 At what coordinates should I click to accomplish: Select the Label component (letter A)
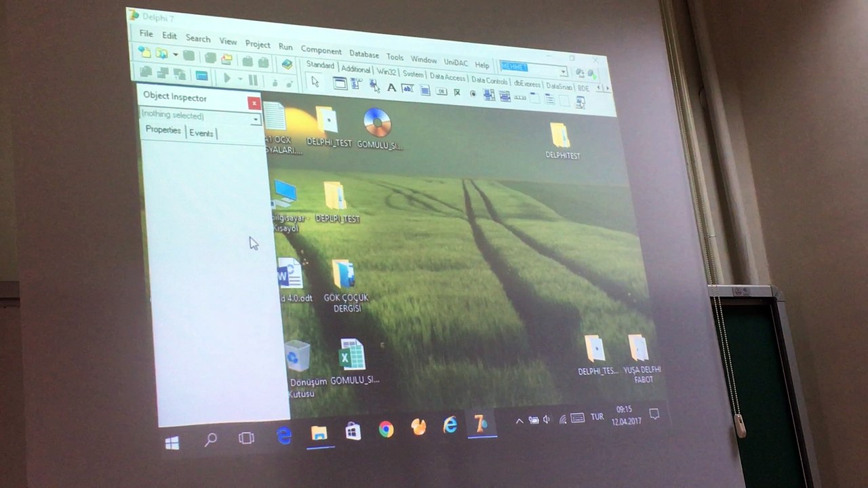click(391, 87)
